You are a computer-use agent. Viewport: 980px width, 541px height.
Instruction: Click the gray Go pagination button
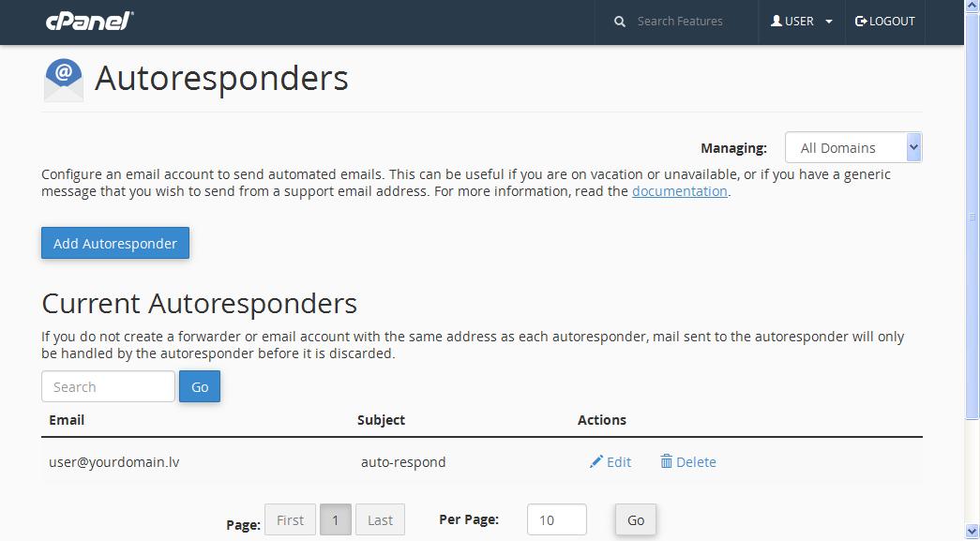point(636,519)
